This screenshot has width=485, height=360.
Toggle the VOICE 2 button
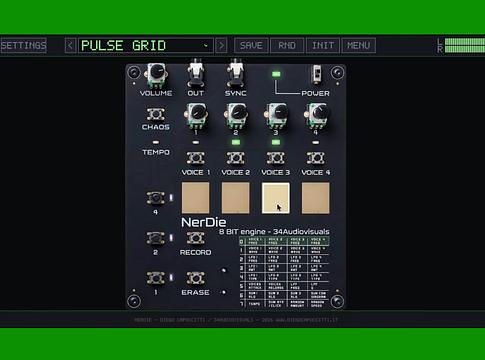[x=236, y=158]
